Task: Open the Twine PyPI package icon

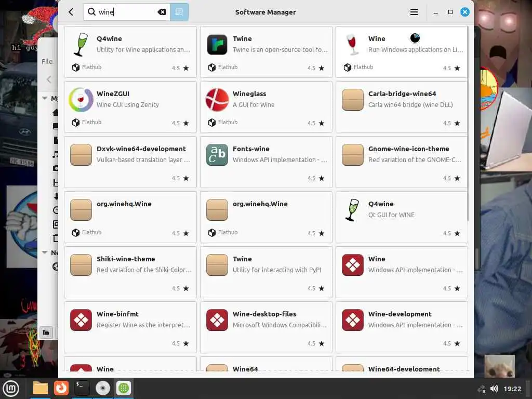Action: click(217, 265)
